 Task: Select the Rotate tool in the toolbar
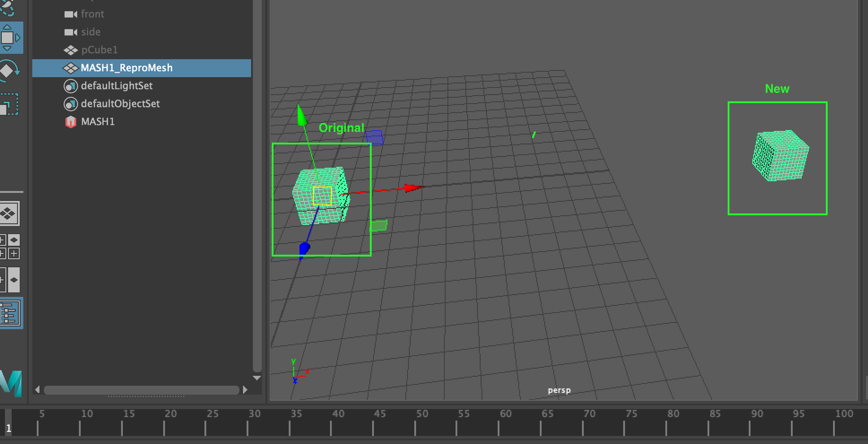(9, 70)
